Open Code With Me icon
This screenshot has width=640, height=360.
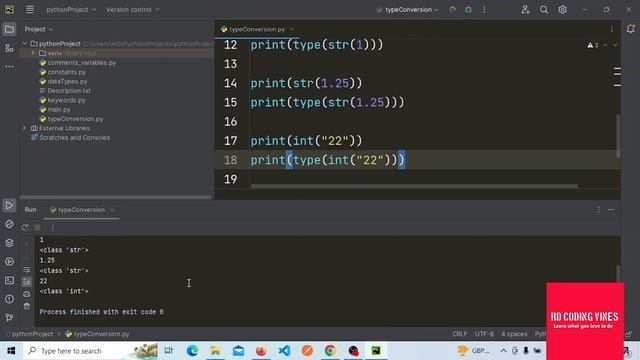525,9
